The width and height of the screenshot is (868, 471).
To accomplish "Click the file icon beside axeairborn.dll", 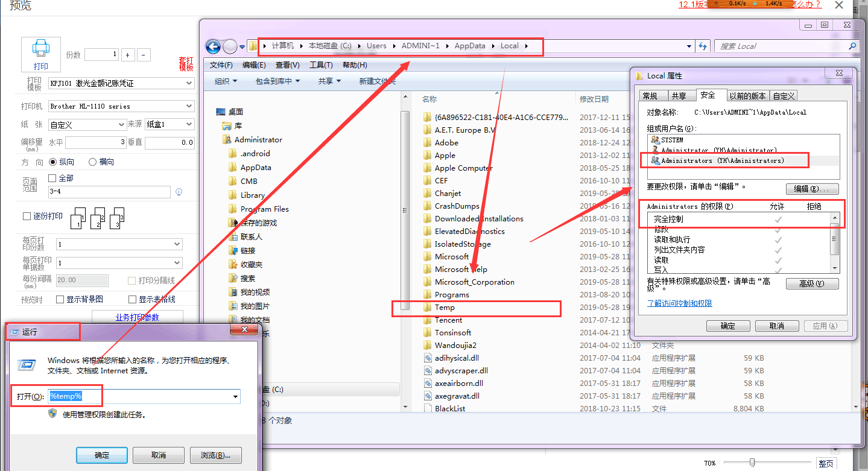I will click(x=427, y=384).
